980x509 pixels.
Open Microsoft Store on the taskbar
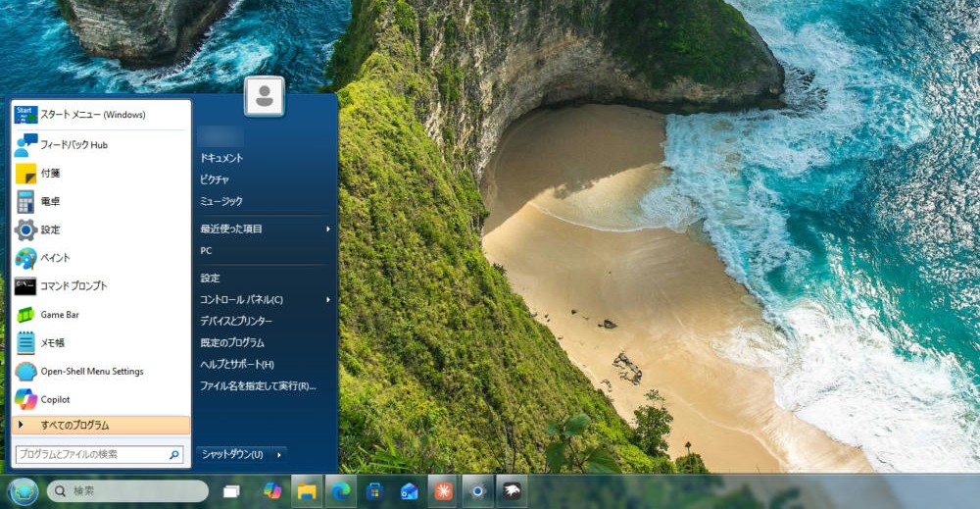pyautogui.click(x=375, y=491)
